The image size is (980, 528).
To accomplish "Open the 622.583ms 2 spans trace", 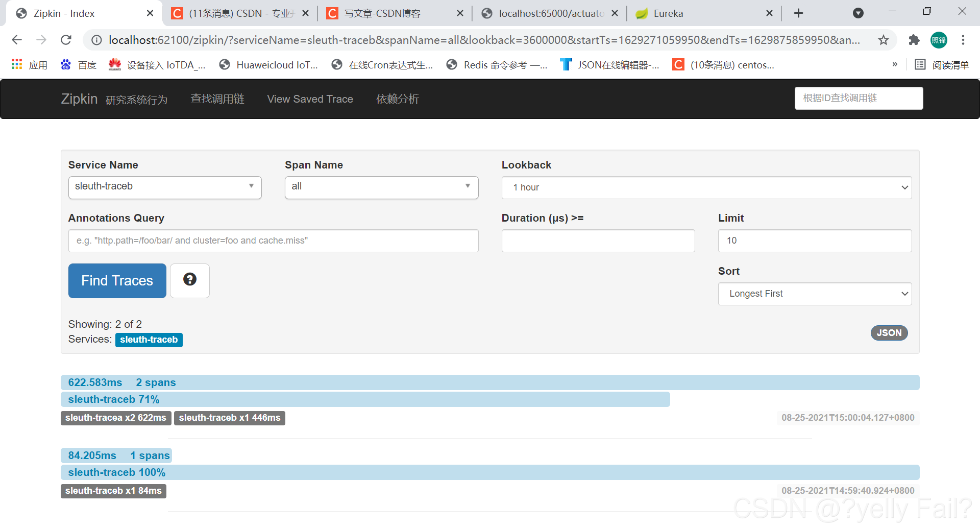I will [490, 382].
